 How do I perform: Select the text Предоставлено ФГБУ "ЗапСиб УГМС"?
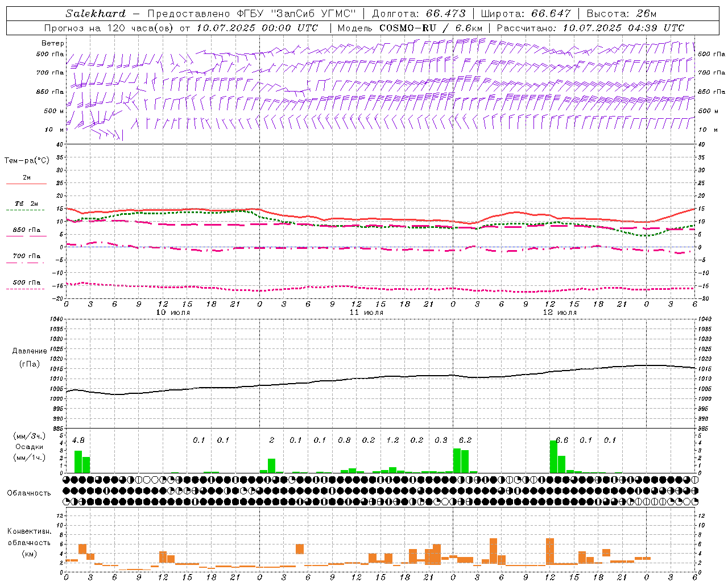251,14
